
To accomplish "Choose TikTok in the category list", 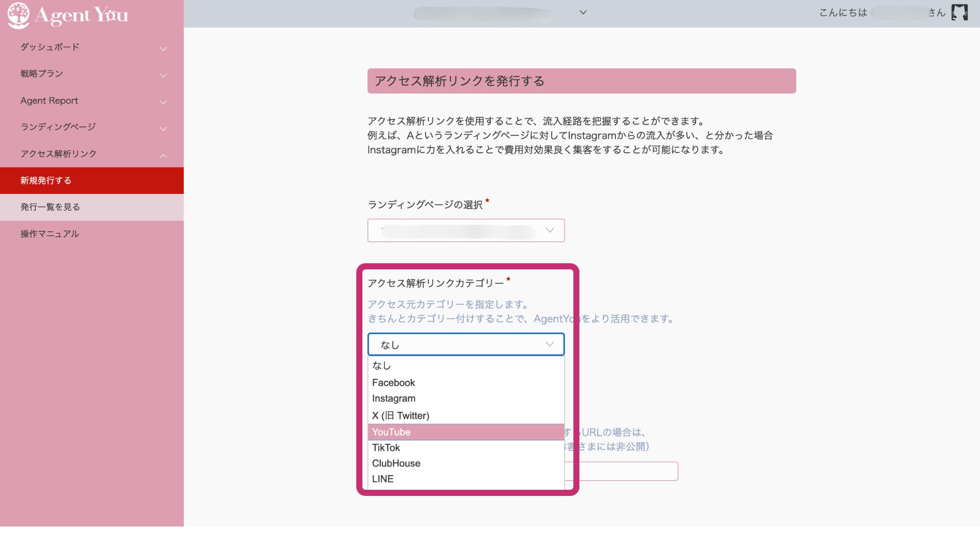I will pos(466,447).
